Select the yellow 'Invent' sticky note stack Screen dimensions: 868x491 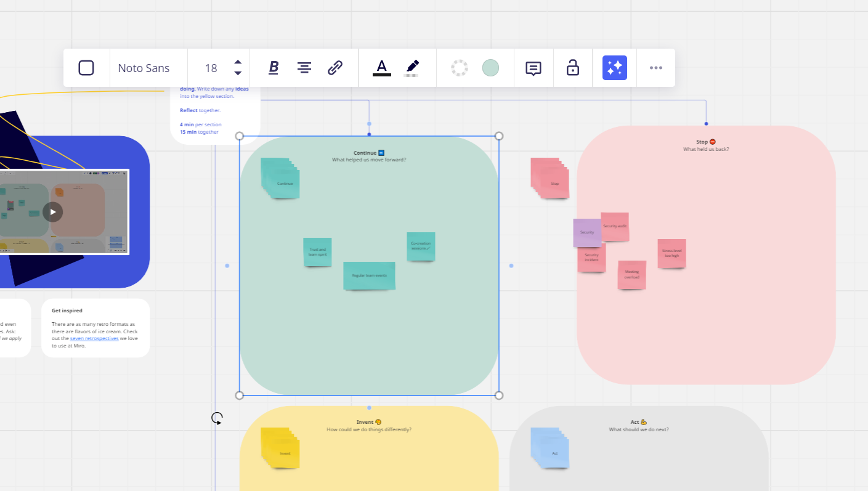tap(280, 448)
